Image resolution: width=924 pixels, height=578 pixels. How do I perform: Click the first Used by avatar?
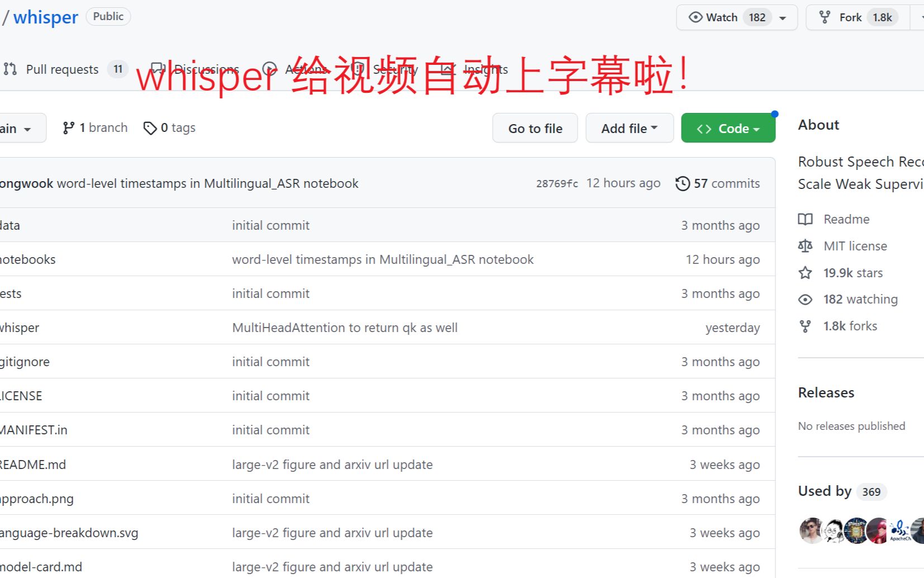[812, 530]
